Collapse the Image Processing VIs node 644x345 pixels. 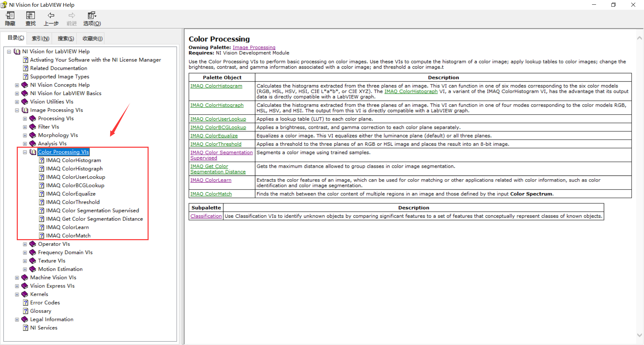tap(17, 110)
